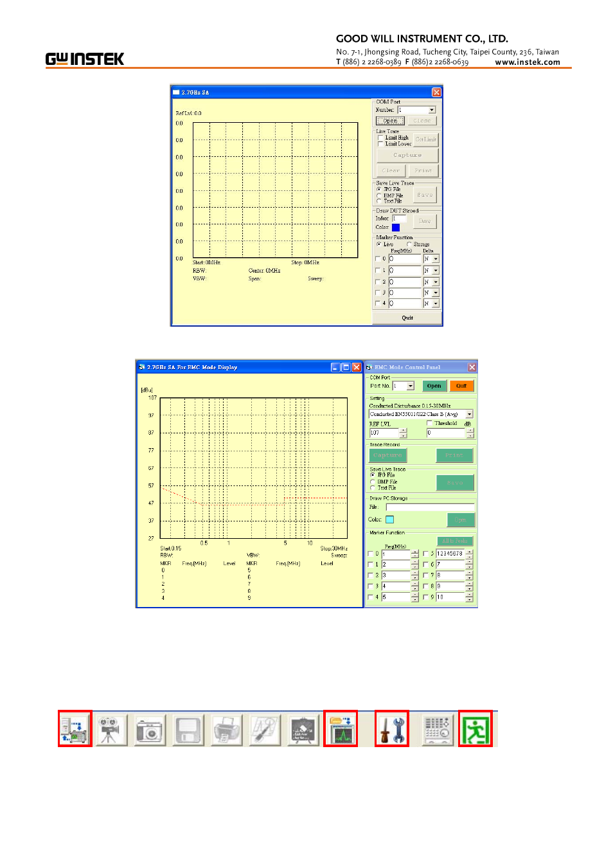
Task: Click the floppy disk save toolbar icon
Action: tap(188, 730)
